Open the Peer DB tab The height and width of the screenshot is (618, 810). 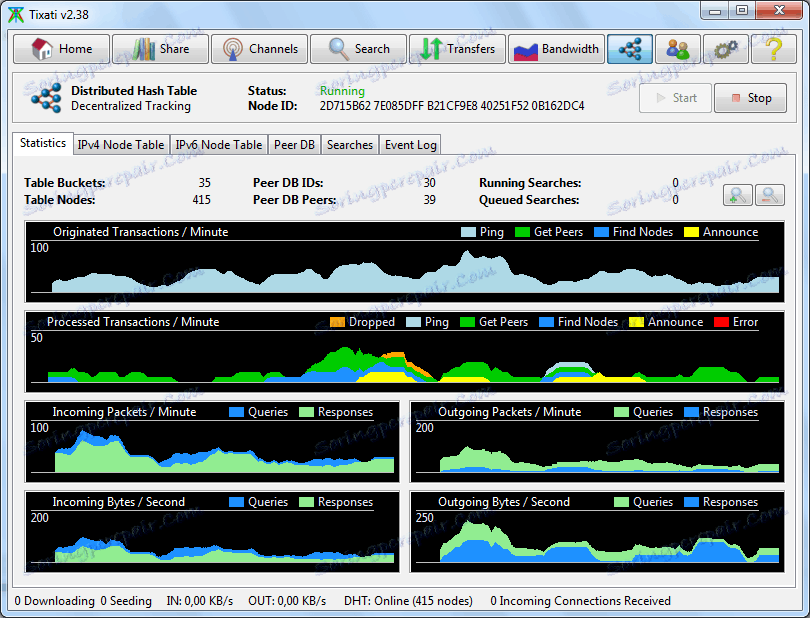click(294, 145)
